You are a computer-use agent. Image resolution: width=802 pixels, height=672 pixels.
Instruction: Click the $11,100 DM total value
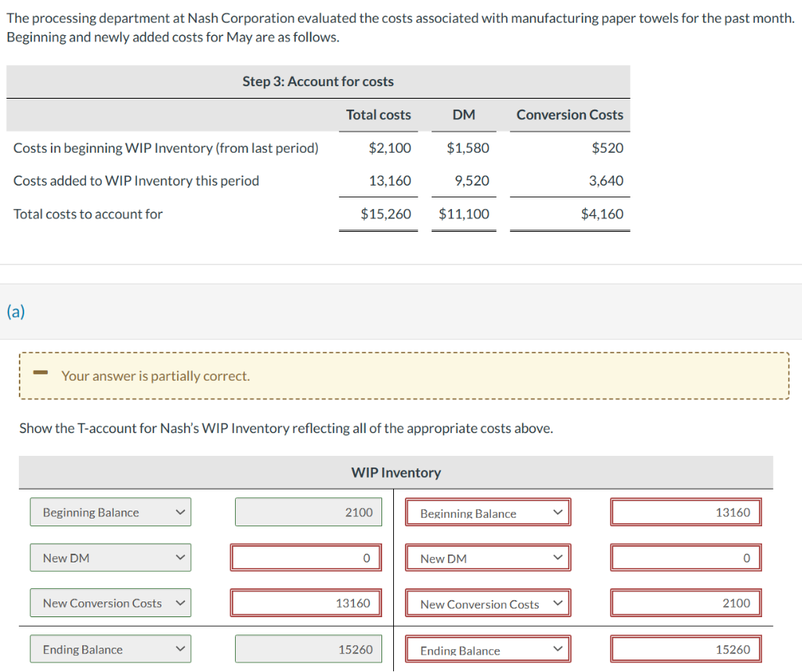coord(464,214)
